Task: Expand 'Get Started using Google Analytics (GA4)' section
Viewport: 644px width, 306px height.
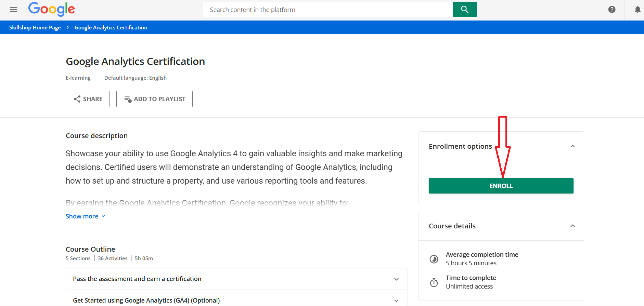Action: 396,301
